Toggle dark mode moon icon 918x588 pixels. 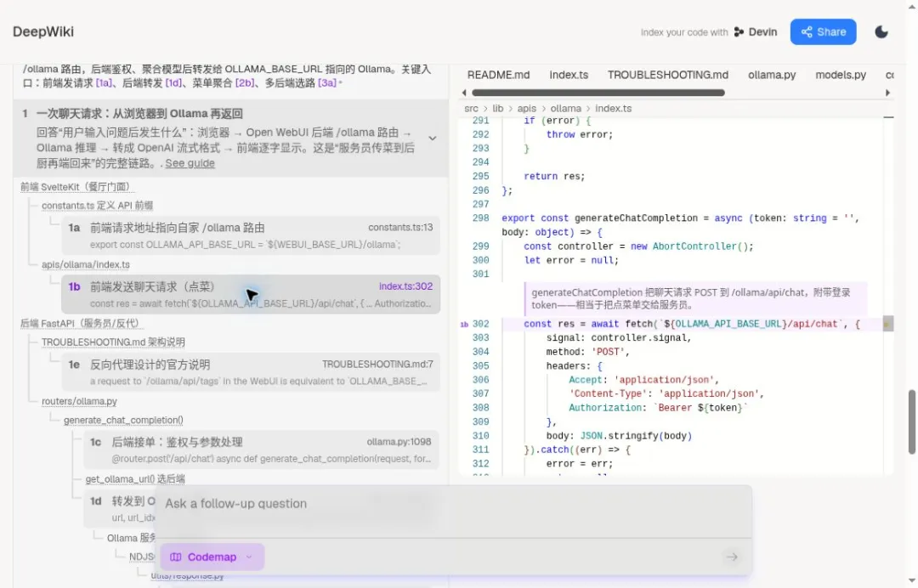pos(881,32)
